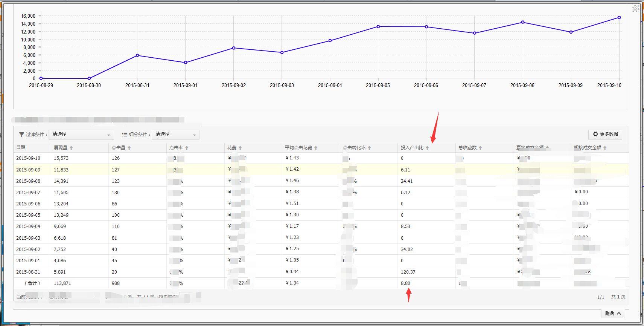
Task: Open the 过滤条件 请选择 dropdown
Action: 81,134
